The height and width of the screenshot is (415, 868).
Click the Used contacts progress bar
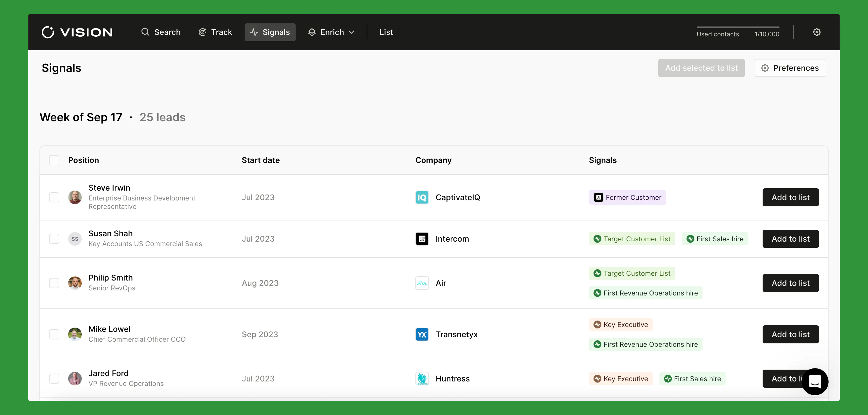click(738, 27)
